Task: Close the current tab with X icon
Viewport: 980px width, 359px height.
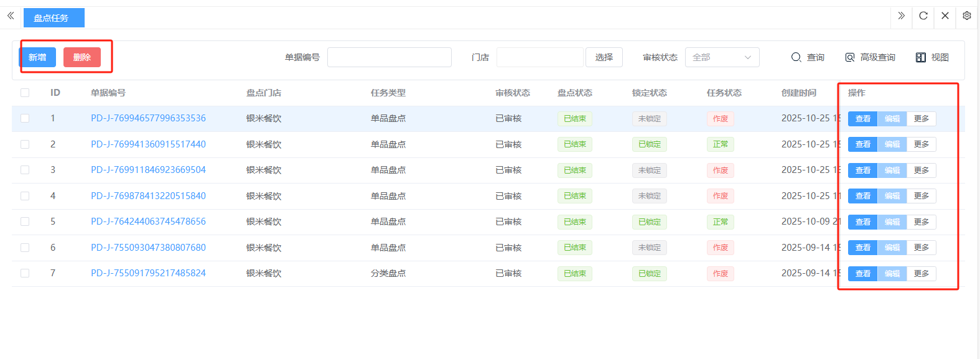Action: point(945,16)
